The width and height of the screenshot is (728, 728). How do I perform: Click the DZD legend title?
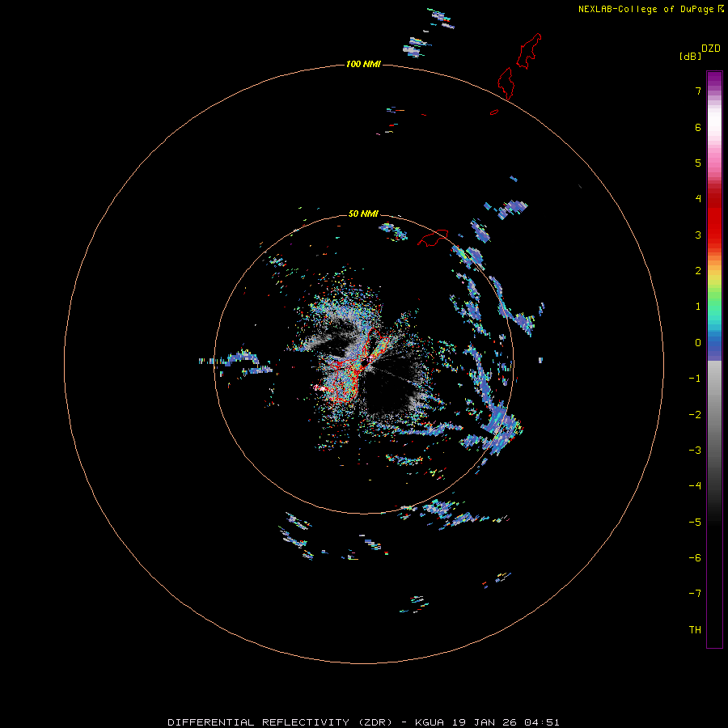711,49
